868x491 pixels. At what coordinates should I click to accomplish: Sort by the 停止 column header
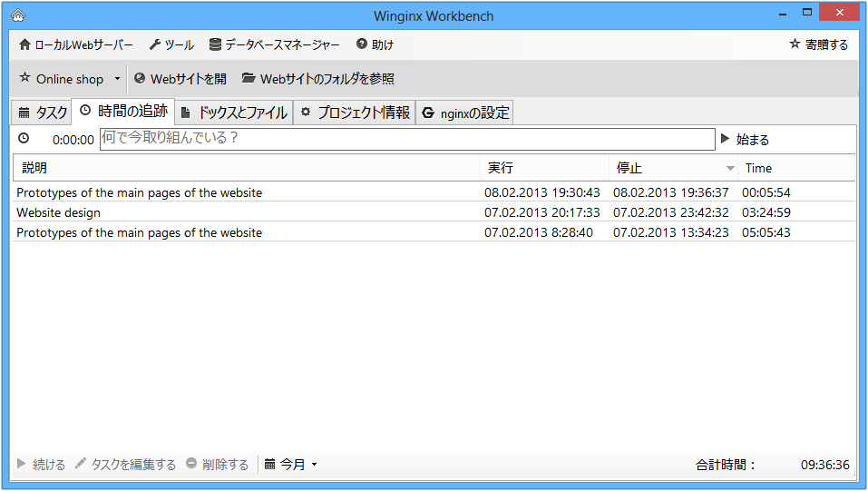[x=673, y=168]
